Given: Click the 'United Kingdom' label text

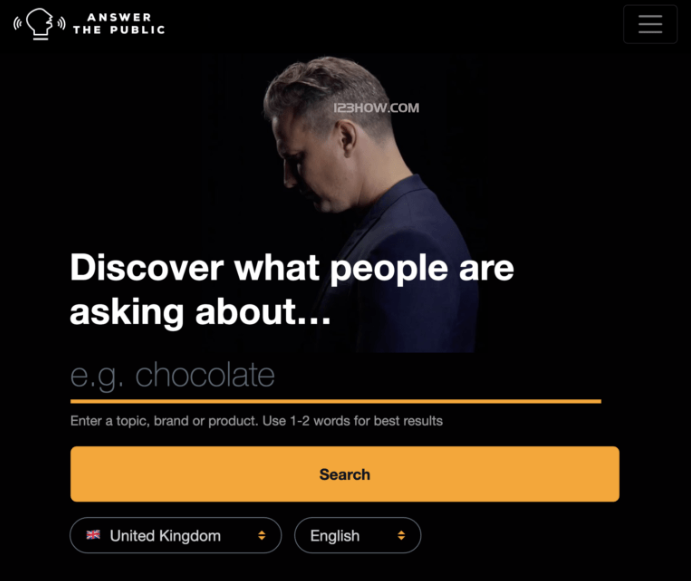Looking at the screenshot, I should click(x=165, y=536).
